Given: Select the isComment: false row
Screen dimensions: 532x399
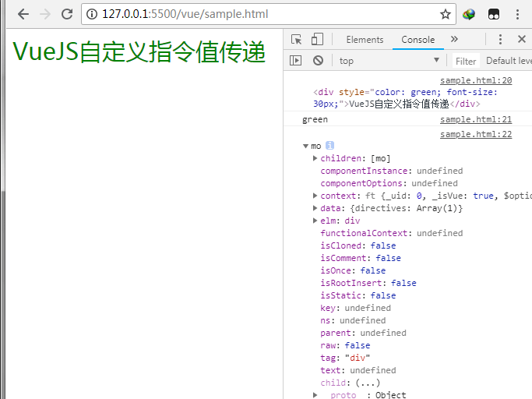Looking at the screenshot, I should click(x=361, y=259).
